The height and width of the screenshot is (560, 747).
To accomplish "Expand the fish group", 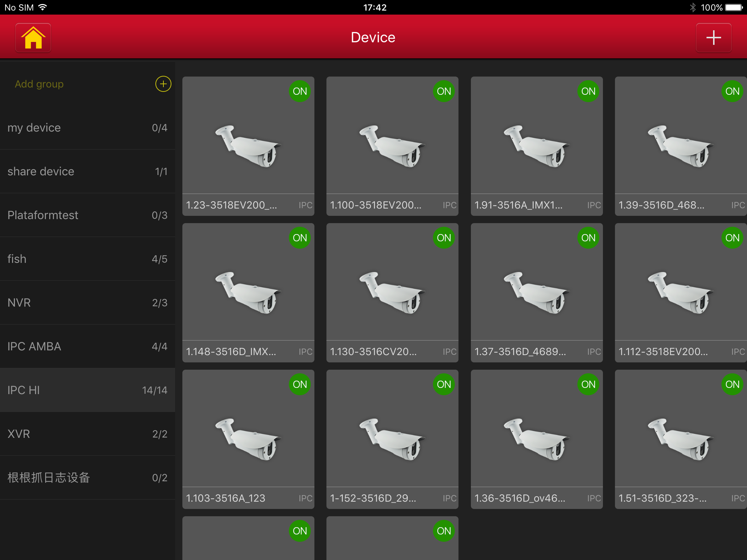I will [x=88, y=259].
